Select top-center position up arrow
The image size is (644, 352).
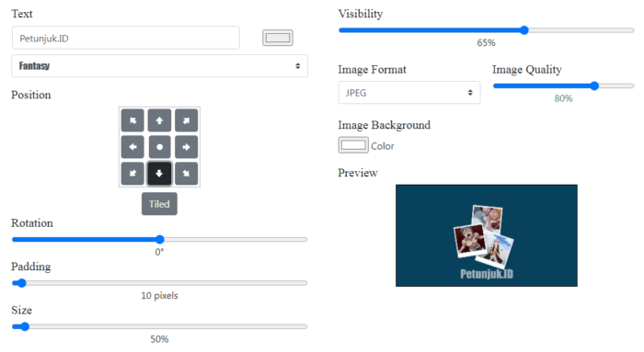coord(159,120)
